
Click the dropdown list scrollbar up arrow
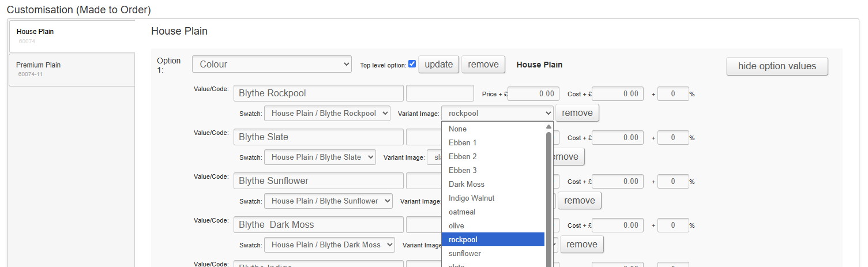548,127
